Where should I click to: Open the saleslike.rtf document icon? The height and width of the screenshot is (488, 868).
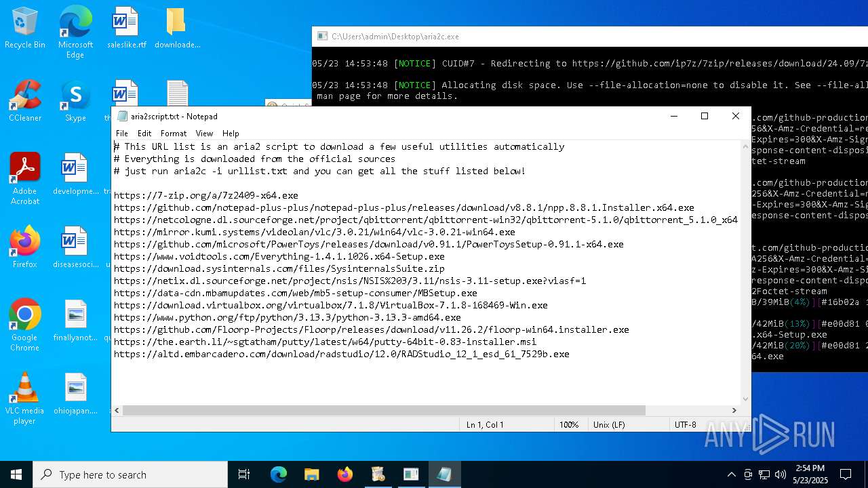tap(126, 28)
